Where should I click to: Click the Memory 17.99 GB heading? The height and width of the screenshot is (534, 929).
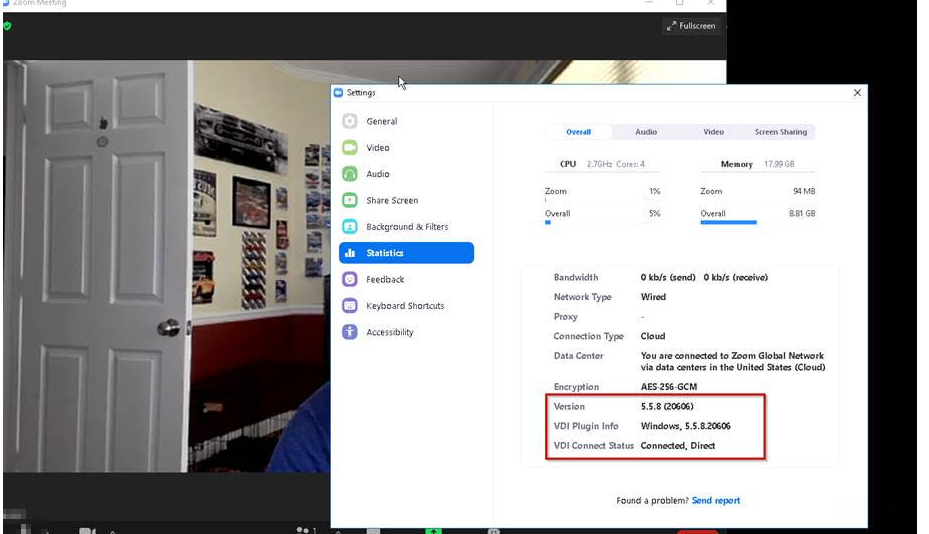tap(758, 164)
